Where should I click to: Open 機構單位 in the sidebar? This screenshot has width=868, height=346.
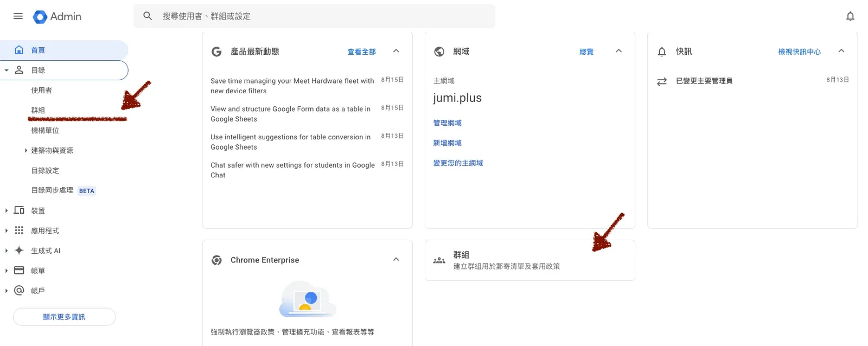point(45,131)
